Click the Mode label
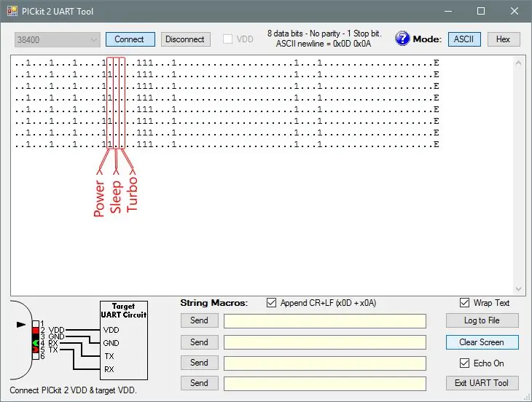The height and width of the screenshot is (402, 532). pos(427,39)
